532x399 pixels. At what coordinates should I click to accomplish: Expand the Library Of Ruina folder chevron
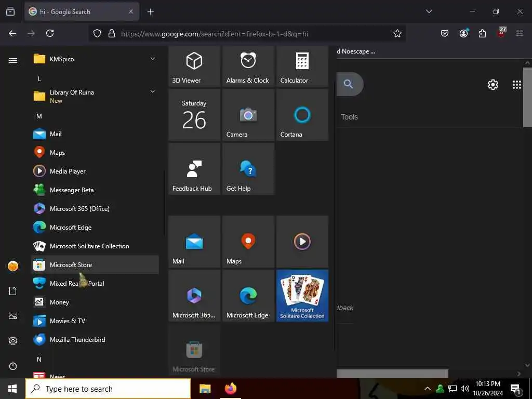coord(153,91)
